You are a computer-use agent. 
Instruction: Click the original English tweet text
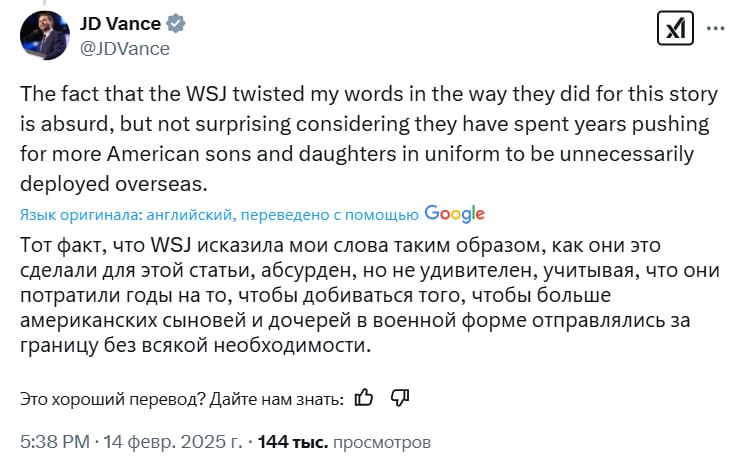click(368, 141)
